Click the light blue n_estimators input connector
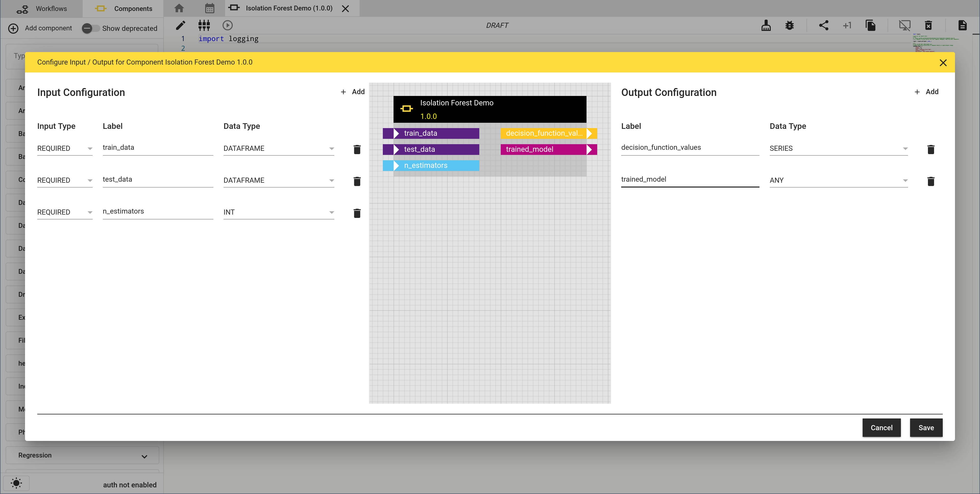This screenshot has height=494, width=980. click(431, 165)
